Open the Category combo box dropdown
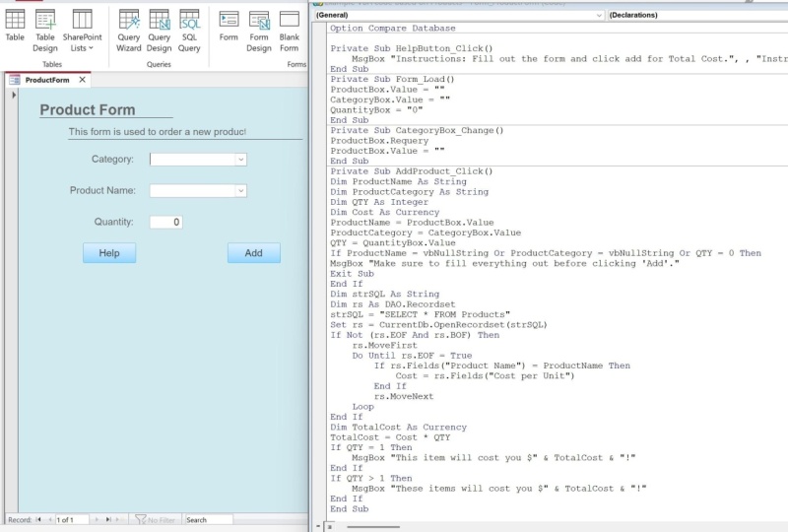This screenshot has height=532, width=788. [x=241, y=160]
